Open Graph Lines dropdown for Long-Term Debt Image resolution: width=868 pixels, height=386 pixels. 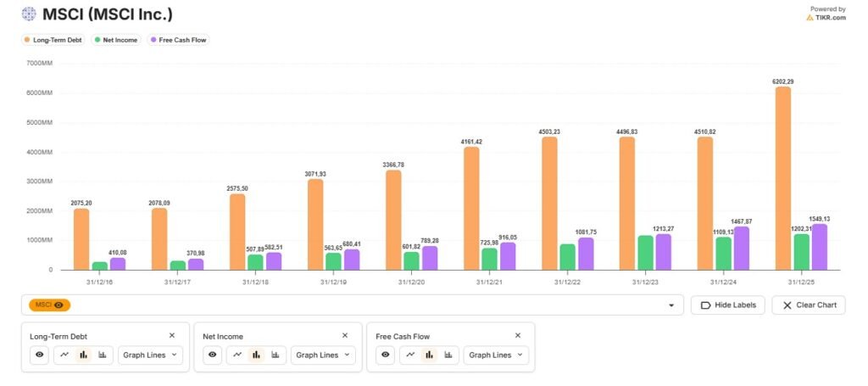[x=150, y=355]
